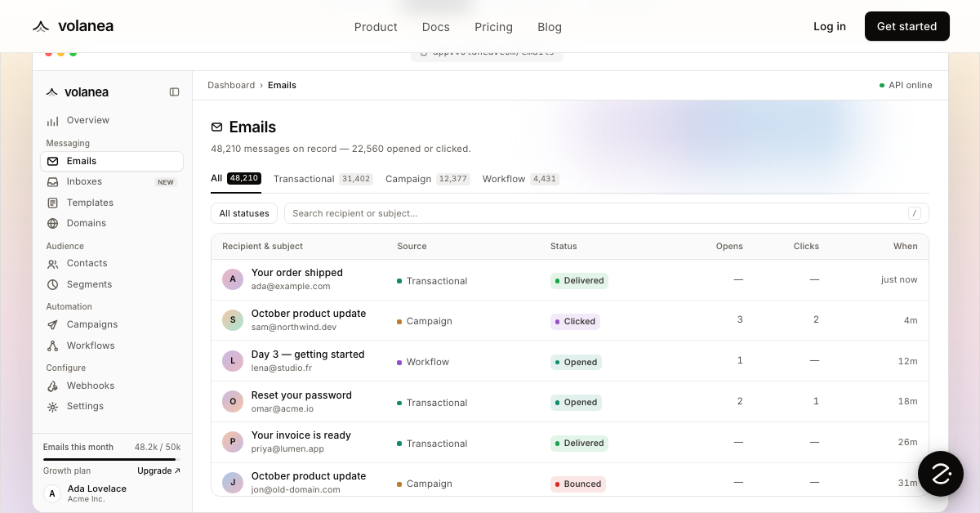
Task: Open Webhooks via its webhook icon
Action: pos(52,386)
